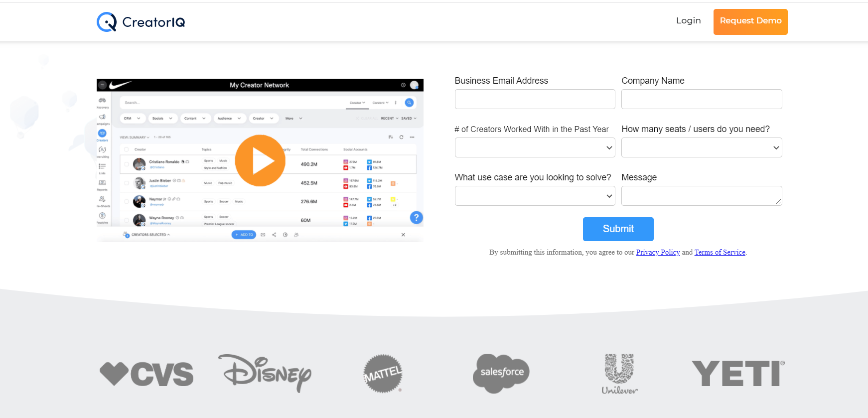868x418 pixels.
Task: Click the hamburger menu icon in video preview
Action: pyautogui.click(x=102, y=85)
